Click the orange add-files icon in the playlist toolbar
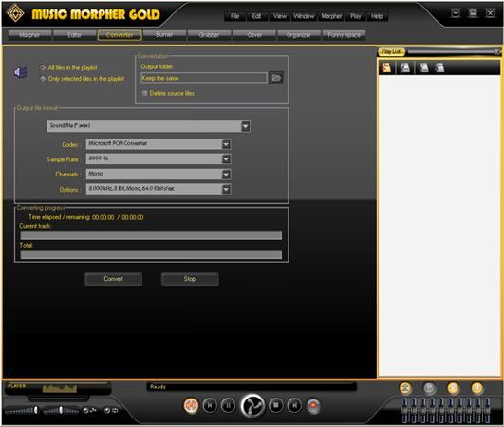The height and width of the screenshot is (427, 504). pos(386,67)
